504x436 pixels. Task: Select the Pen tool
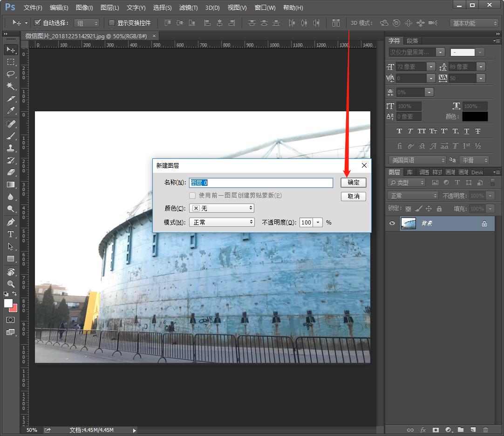(11, 222)
